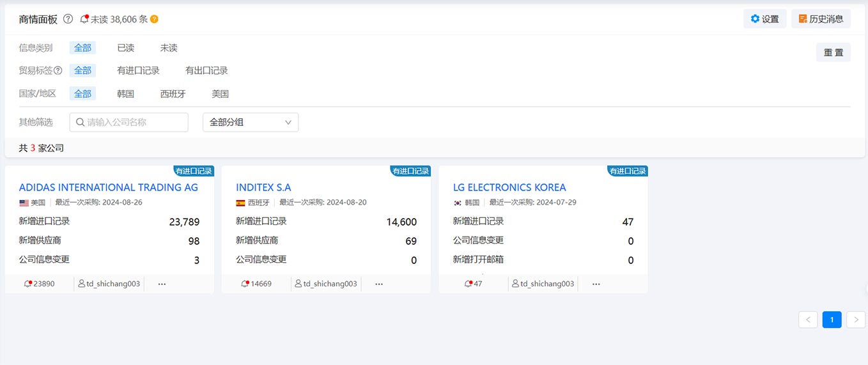Click ADIDAS 新增进口记录 value 23,789
This screenshot has height=365, width=868.
point(184,222)
